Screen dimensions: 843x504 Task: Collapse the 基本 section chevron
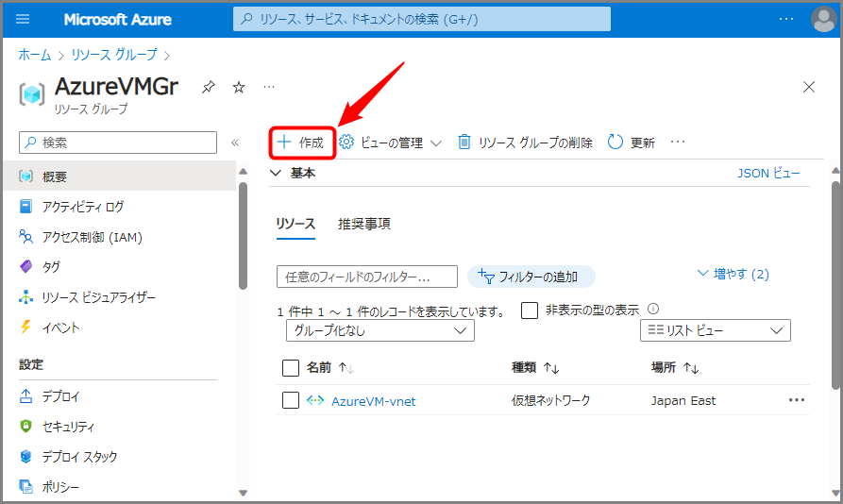(276, 173)
